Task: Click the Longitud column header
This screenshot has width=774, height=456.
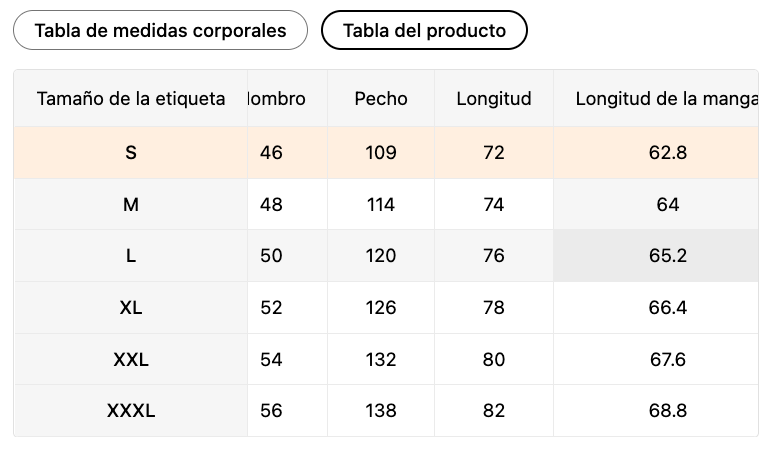Action: point(494,99)
